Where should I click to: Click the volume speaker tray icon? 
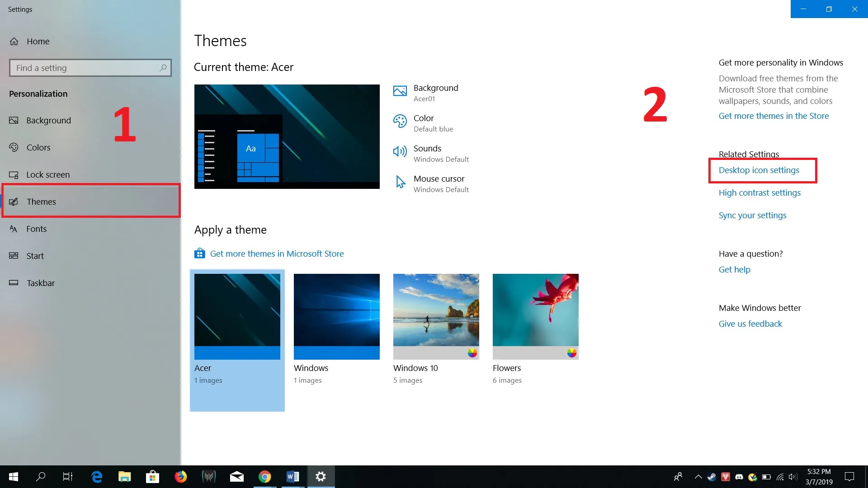[793, 477]
